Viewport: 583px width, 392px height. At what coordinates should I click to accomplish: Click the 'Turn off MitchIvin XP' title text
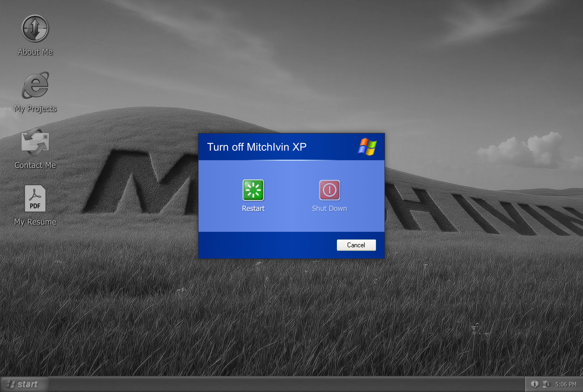tap(257, 147)
